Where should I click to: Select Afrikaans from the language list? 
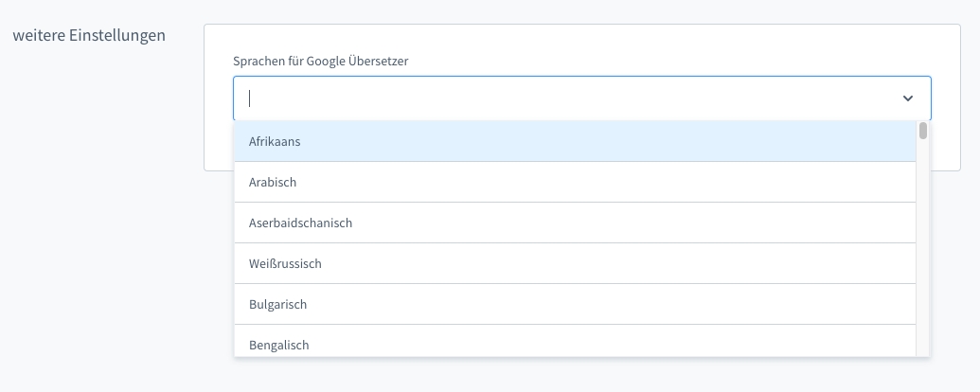tap(275, 141)
